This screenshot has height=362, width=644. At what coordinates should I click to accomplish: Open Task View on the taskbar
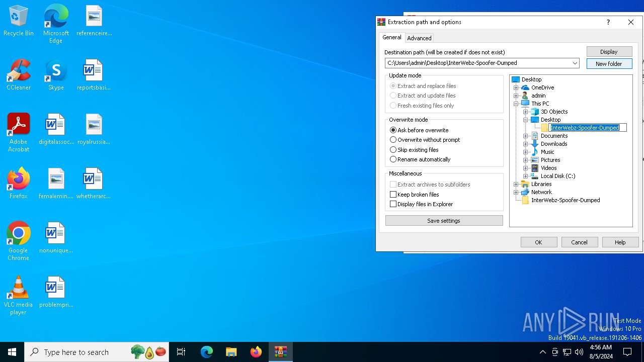[181, 352]
